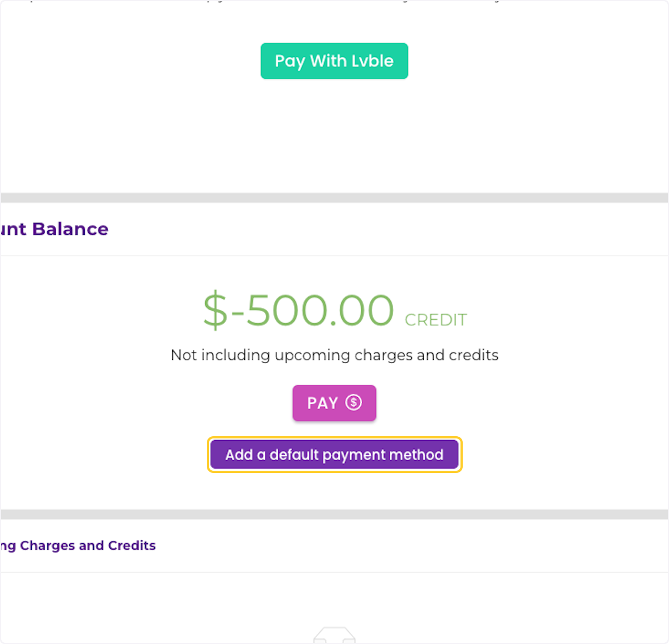Image resolution: width=669 pixels, height=644 pixels.
Task: Click the upcoming charges disclaimer text
Action: coord(334,355)
